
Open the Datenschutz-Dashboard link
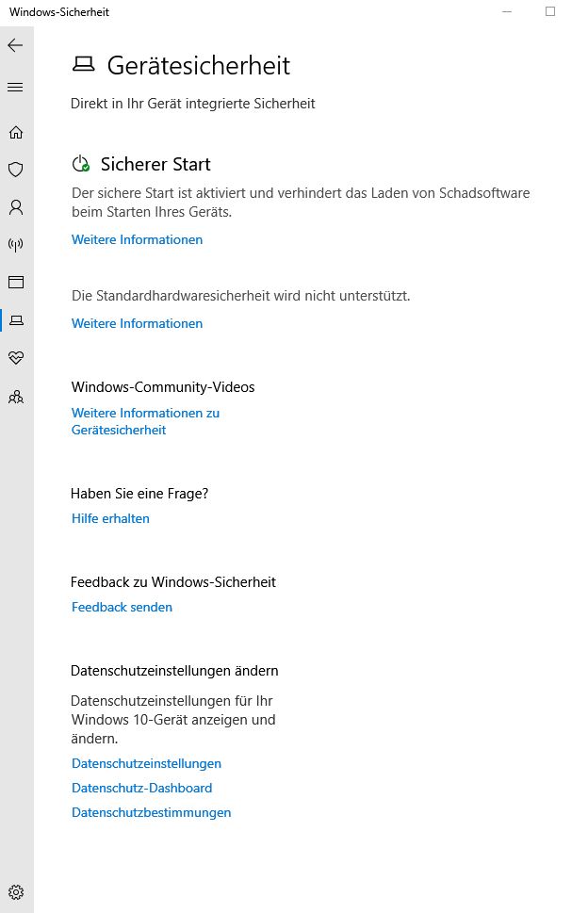coord(141,788)
